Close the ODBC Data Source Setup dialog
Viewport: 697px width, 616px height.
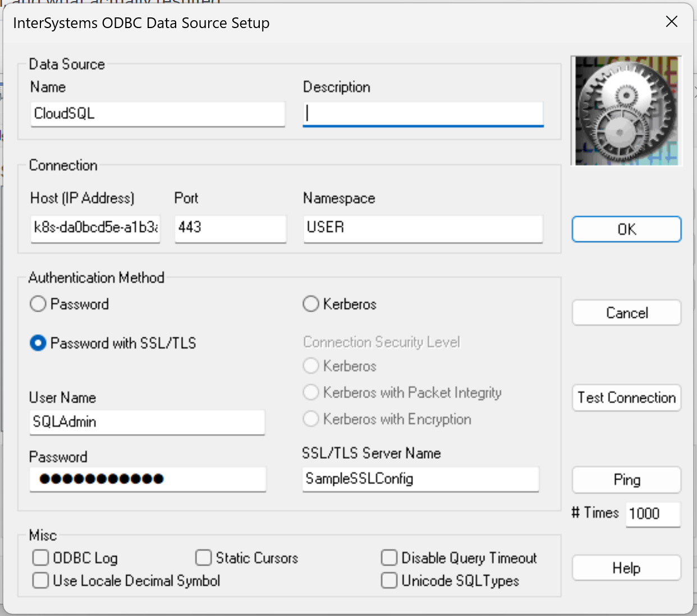[671, 22]
